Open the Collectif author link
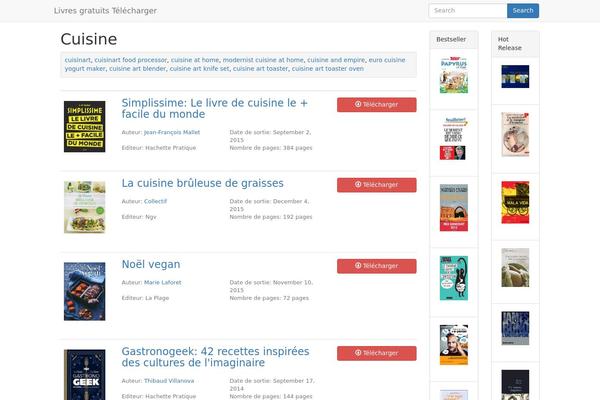Image resolution: width=600 pixels, height=400 pixels. [155, 201]
